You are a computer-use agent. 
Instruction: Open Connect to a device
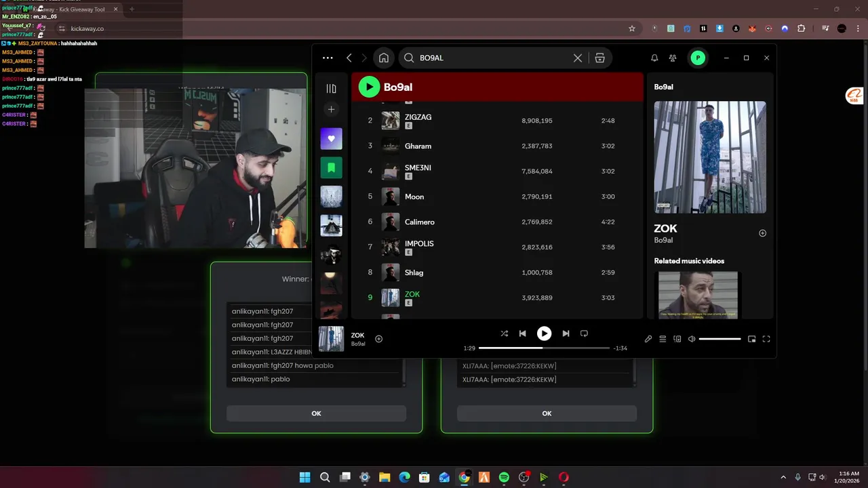[677, 339]
